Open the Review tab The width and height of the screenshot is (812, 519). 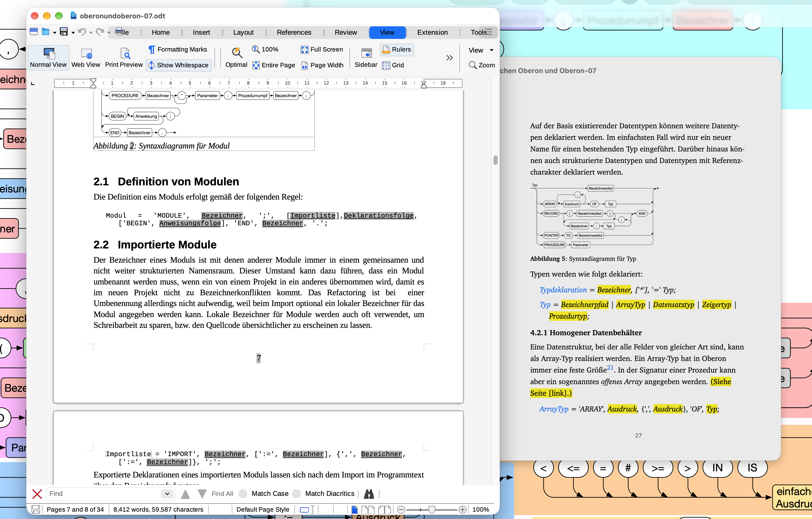coord(346,32)
